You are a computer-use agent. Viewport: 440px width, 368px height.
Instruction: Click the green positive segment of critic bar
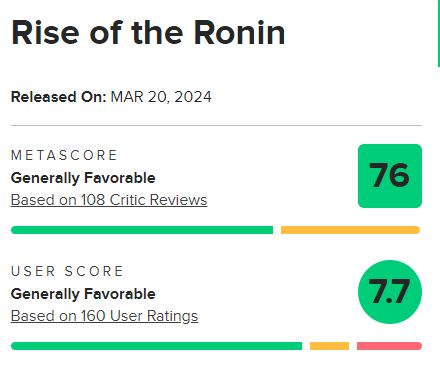tap(142, 230)
